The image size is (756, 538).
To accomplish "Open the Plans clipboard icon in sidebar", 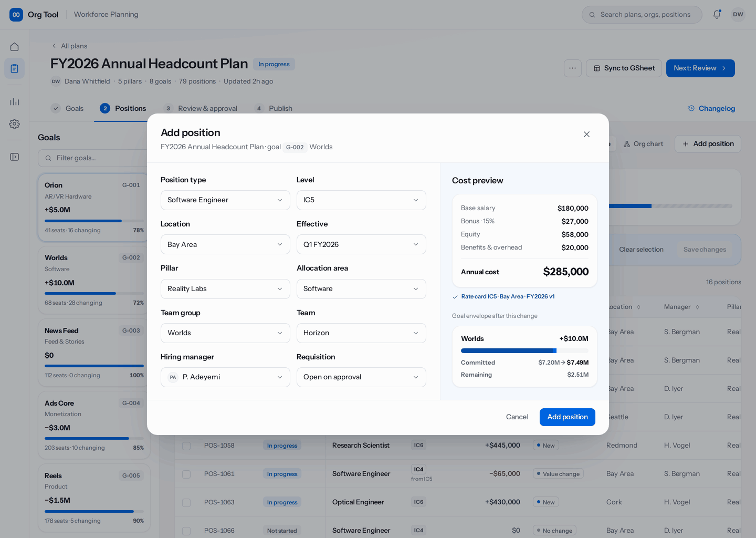I will [x=14, y=68].
